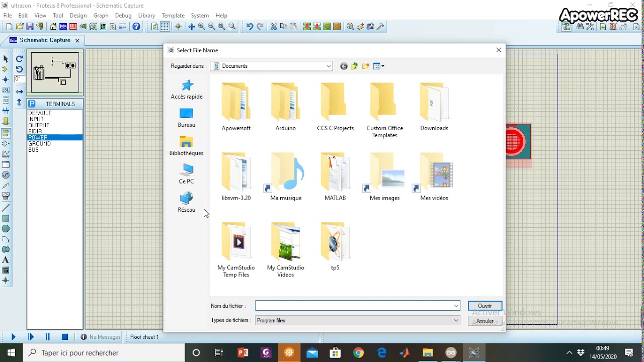
Task: Stop the simulation
Action: click(65, 337)
